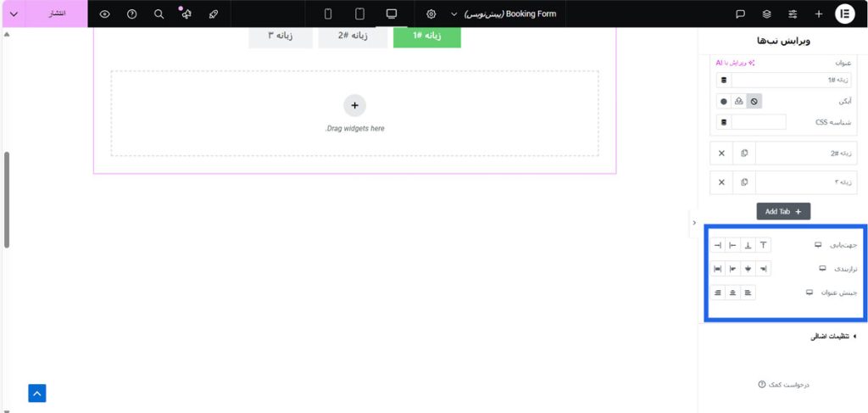The height and width of the screenshot is (413, 868).
Task: Open the Elementor logo menu
Action: coord(845,14)
